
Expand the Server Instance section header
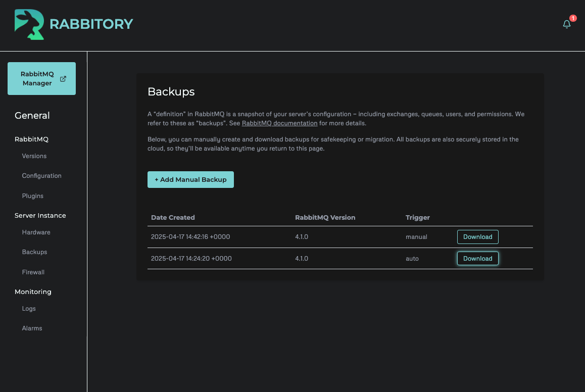40,215
